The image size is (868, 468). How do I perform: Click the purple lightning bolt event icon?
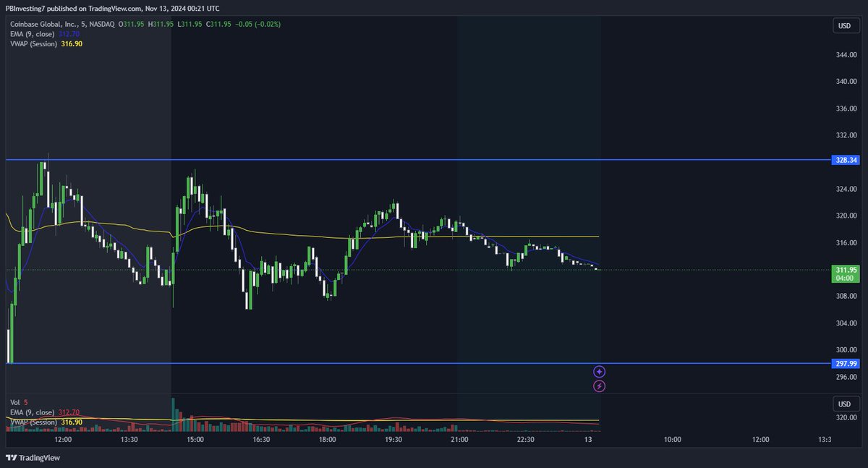[x=599, y=386]
